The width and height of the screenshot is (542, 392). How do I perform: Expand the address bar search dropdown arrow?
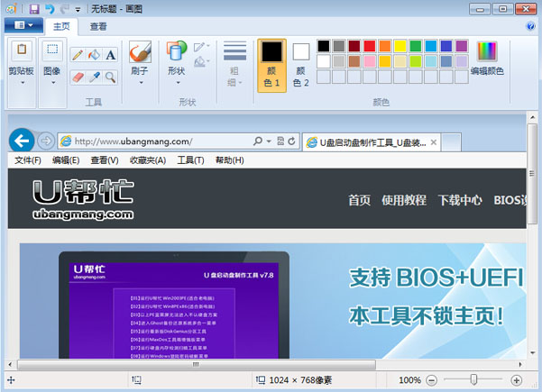tap(269, 141)
